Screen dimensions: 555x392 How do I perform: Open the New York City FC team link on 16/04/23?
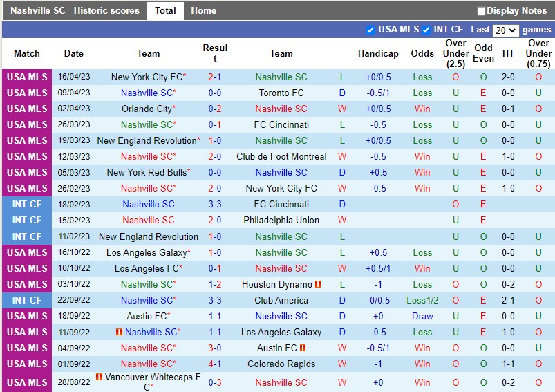(x=148, y=77)
